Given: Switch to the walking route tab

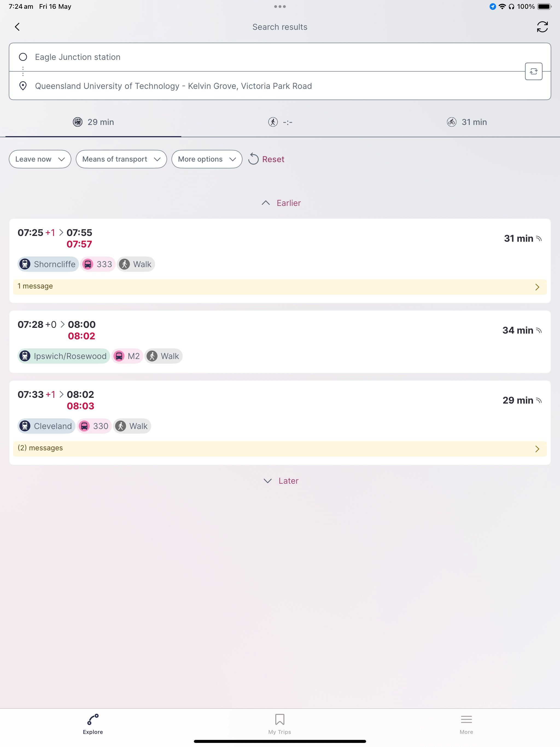Looking at the screenshot, I should click(280, 122).
